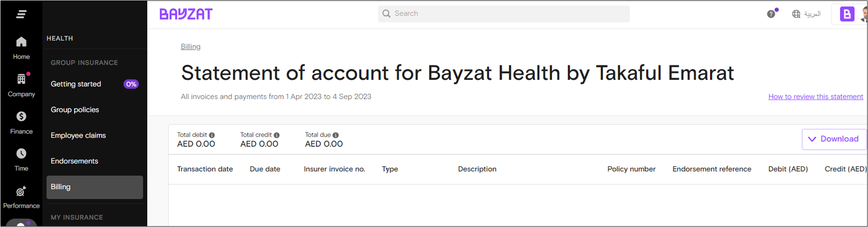The width and height of the screenshot is (868, 227).
Task: Open the Home section icon
Action: 21,42
